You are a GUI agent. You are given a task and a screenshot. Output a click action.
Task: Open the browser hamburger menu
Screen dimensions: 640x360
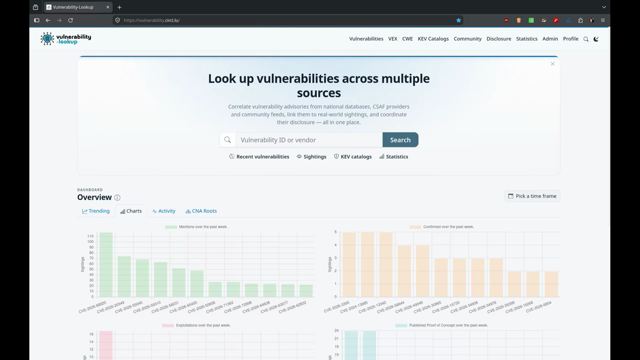click(x=603, y=20)
